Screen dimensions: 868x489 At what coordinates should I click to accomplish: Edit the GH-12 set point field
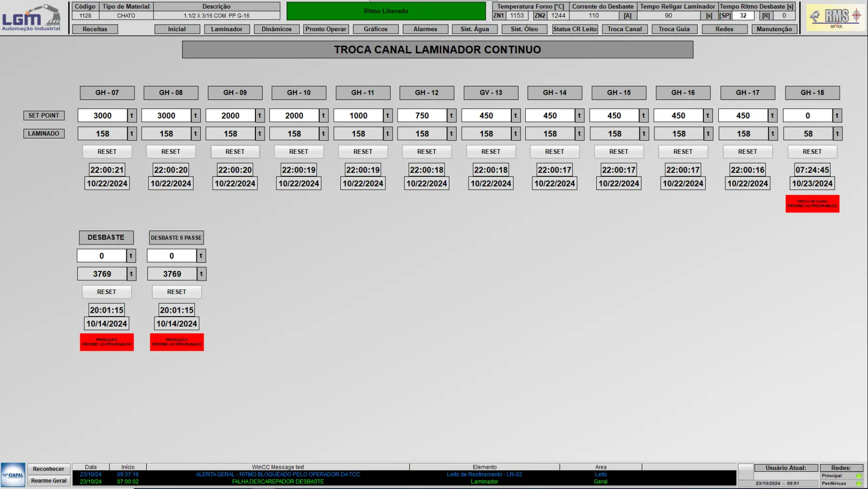pos(422,116)
